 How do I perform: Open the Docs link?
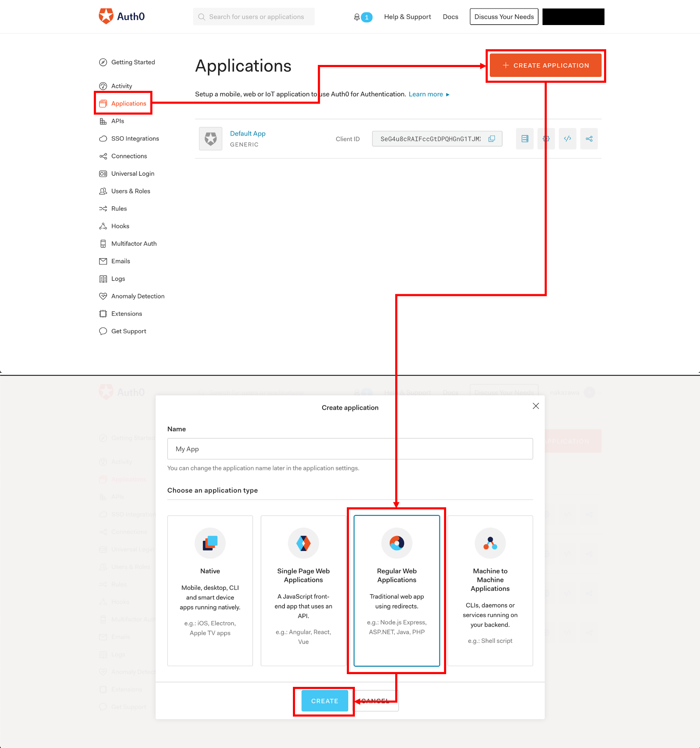(450, 17)
